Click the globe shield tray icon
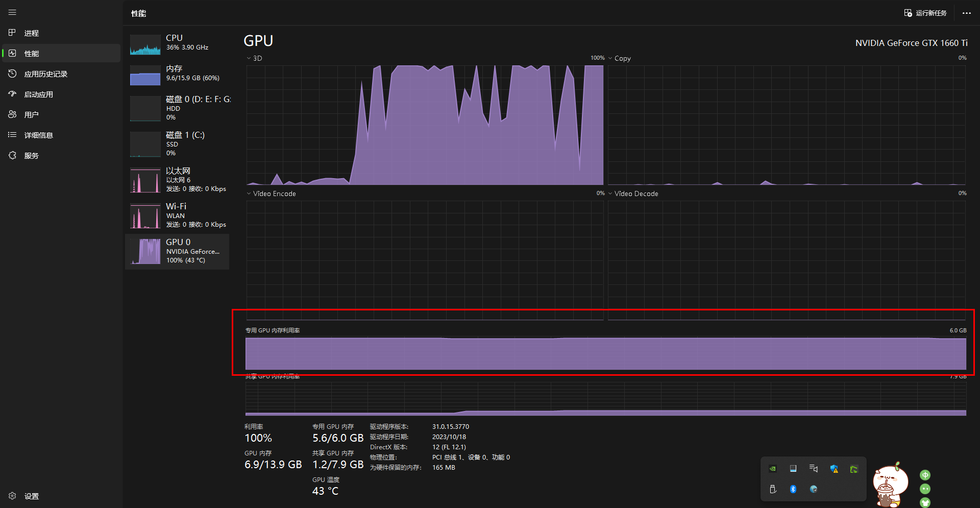 [x=814, y=489]
